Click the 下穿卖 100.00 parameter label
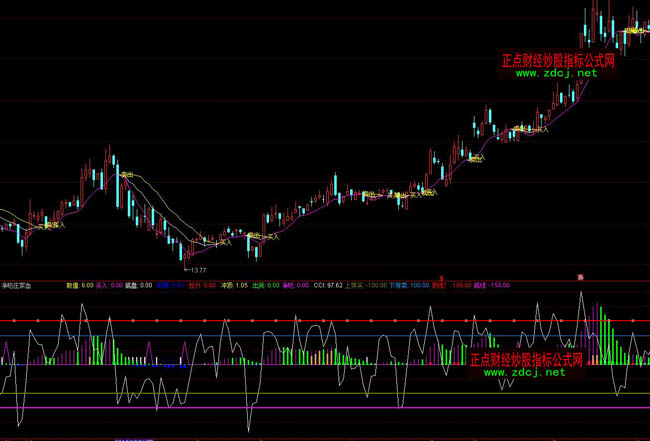This screenshot has height=441, width=650. click(408, 285)
